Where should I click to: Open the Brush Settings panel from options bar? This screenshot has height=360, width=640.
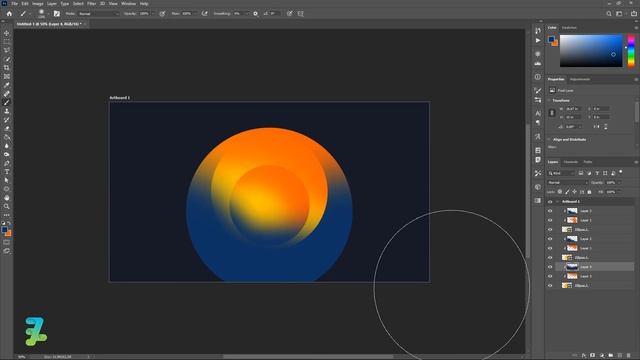pos(57,13)
